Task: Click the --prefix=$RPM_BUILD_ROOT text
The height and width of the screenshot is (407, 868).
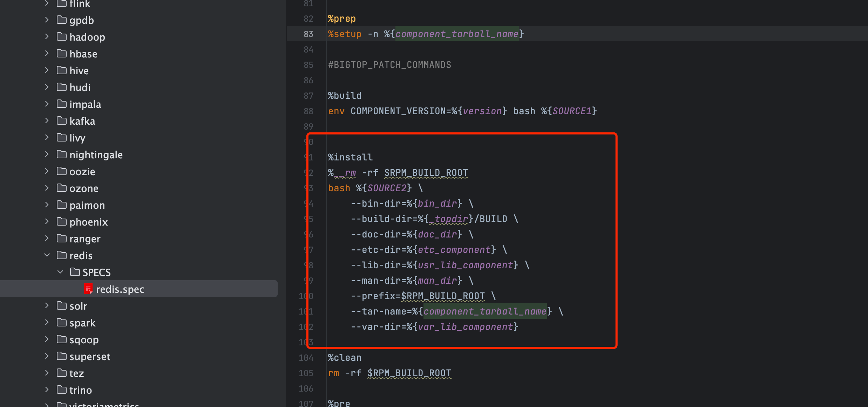Action: [x=418, y=296]
